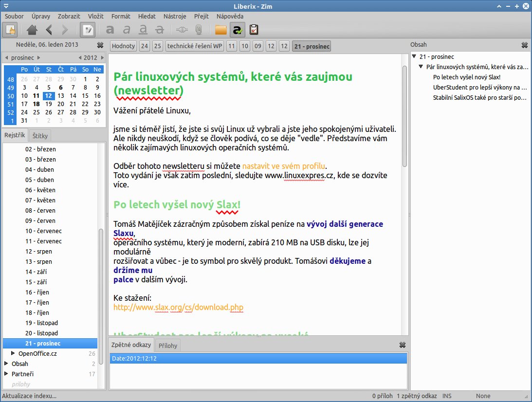Open page 09 in path bar
Viewport: 532px width, 402px height.
(x=258, y=46)
